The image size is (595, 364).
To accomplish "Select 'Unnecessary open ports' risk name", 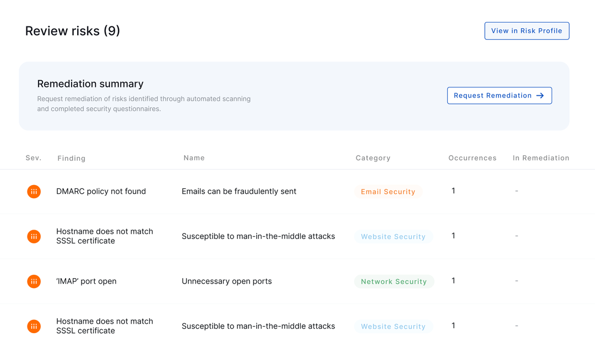I will (x=226, y=281).
